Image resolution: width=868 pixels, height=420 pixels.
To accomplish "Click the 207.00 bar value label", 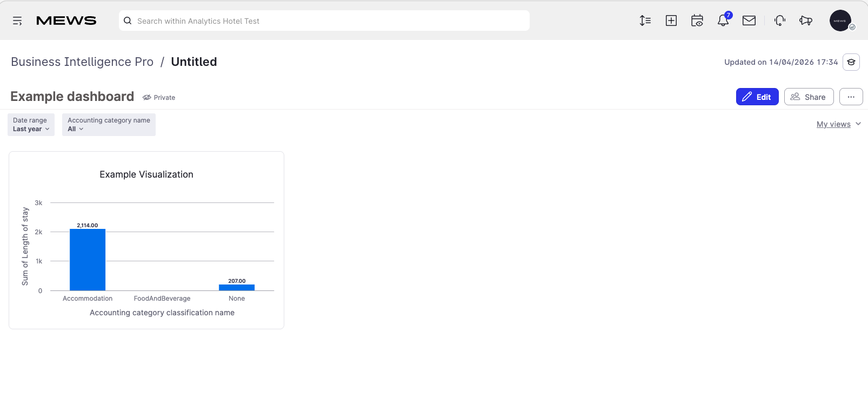I will click(237, 281).
